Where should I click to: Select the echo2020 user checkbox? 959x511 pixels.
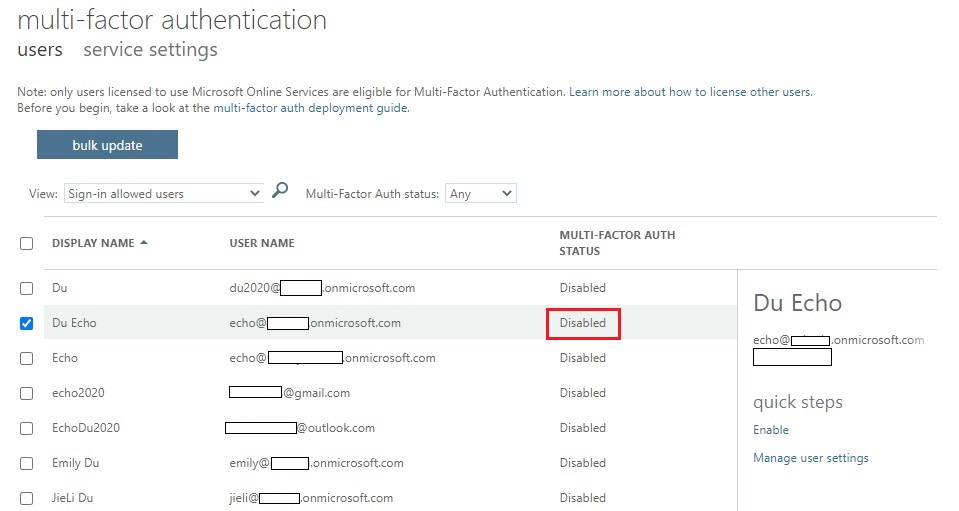click(x=26, y=393)
